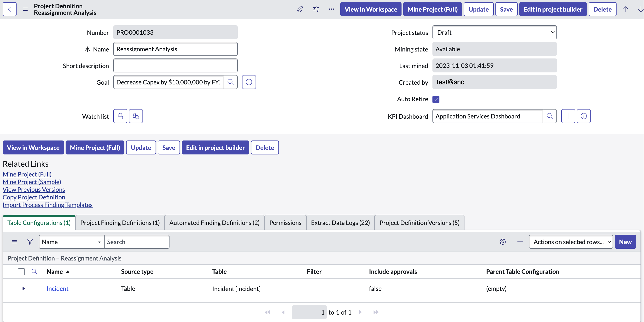Click the lower Update button
The width and height of the screenshot is (644, 322).
[141, 147]
